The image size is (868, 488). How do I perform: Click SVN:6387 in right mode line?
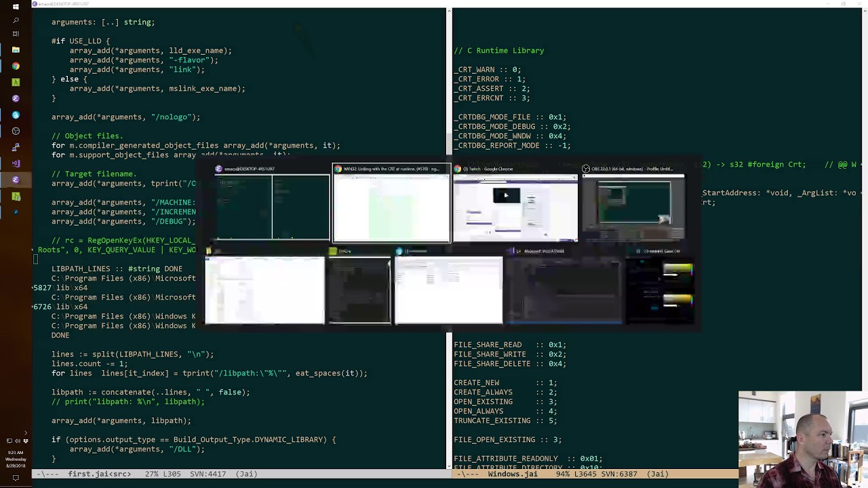pyautogui.click(x=618, y=474)
